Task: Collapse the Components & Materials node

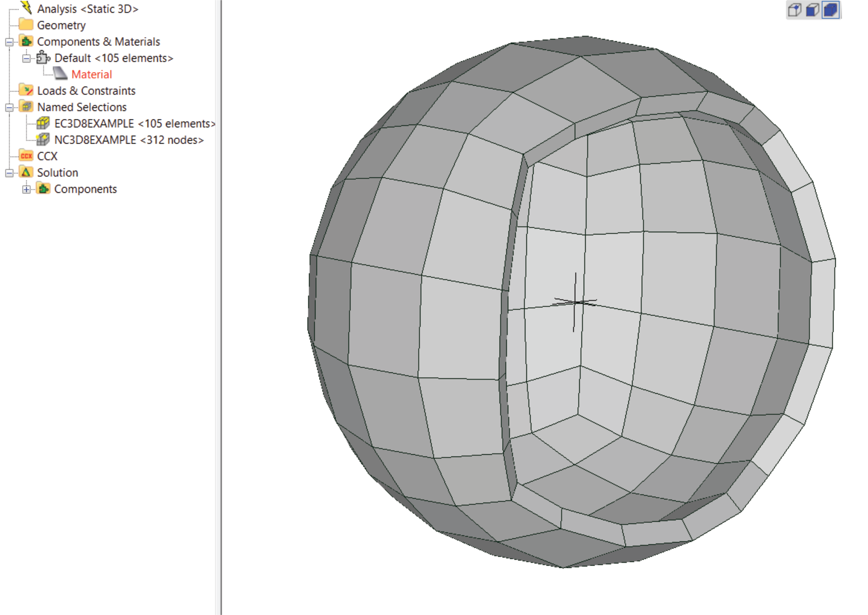Action: click(x=10, y=42)
